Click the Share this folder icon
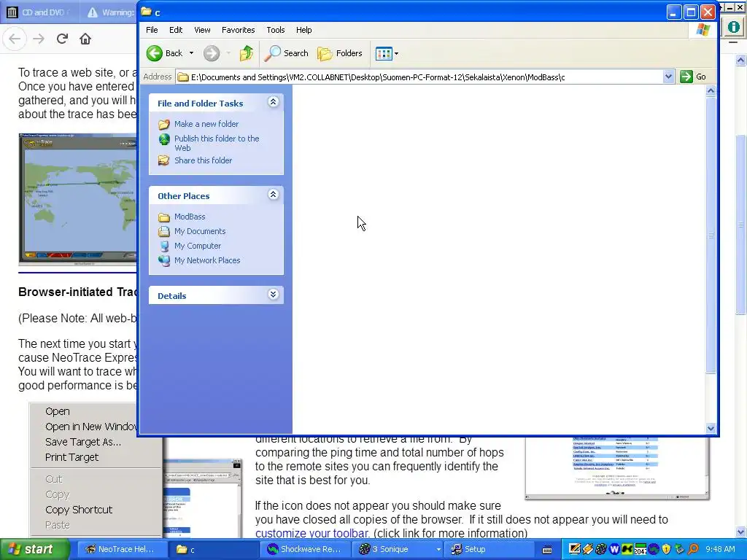Viewport: 747px width, 560px height. point(164,160)
